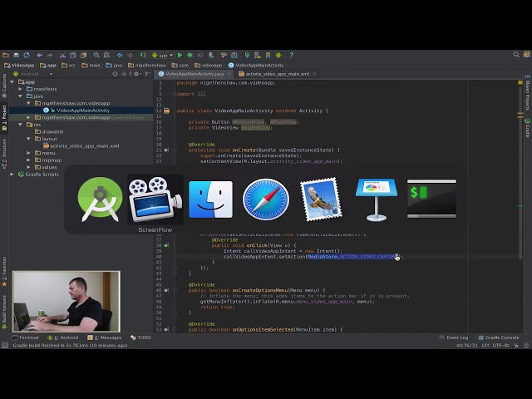Select the VideoApp breadcrumb
This screenshot has height=399, width=532.
tap(19, 65)
